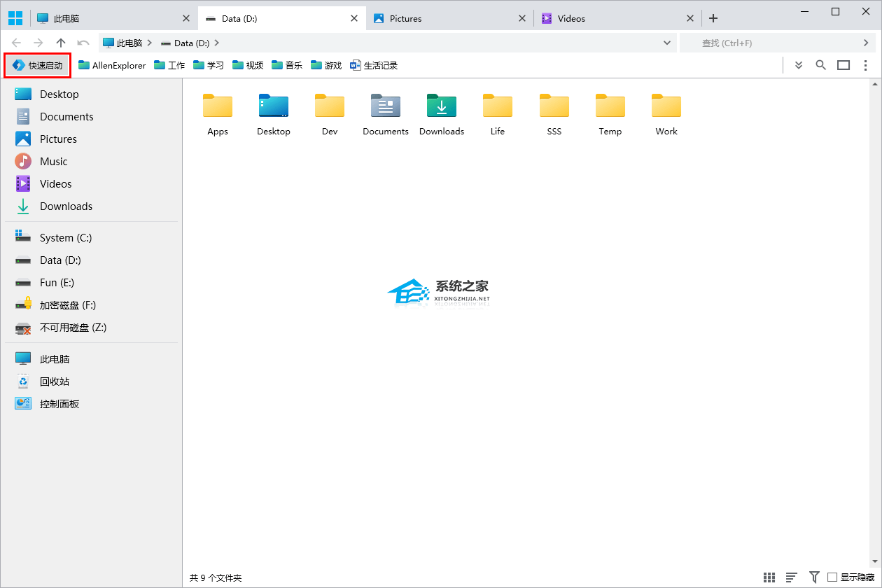
Task: Expand the bookmarks overflow double chevron
Action: coord(799,65)
